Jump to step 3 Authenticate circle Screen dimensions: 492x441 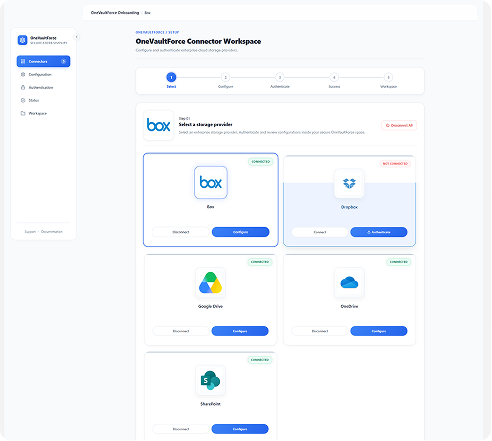[280, 77]
